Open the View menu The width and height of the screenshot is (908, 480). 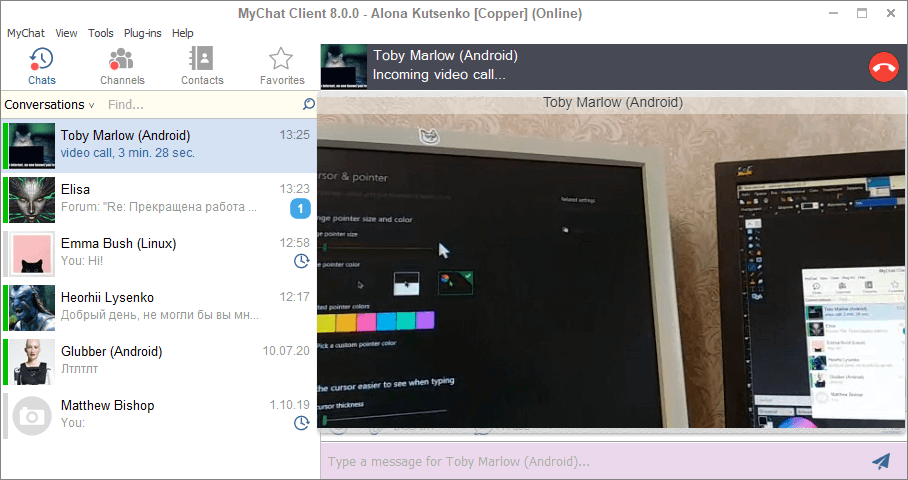(x=66, y=33)
